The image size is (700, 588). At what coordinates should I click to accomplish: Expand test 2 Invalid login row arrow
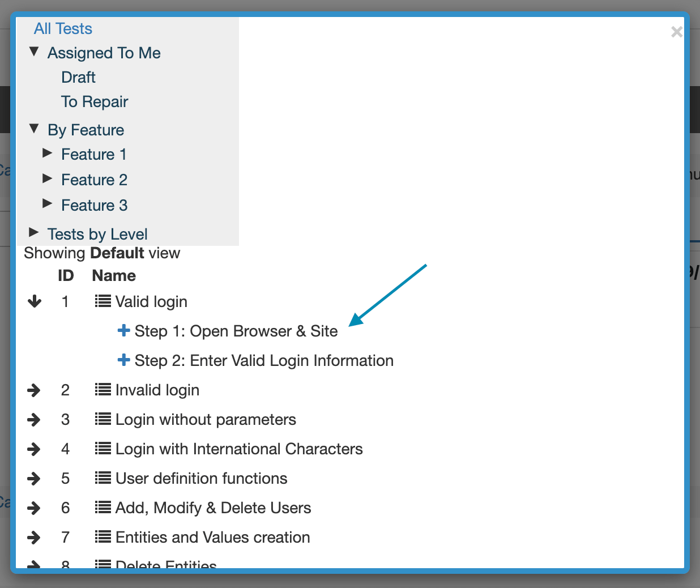coord(35,390)
